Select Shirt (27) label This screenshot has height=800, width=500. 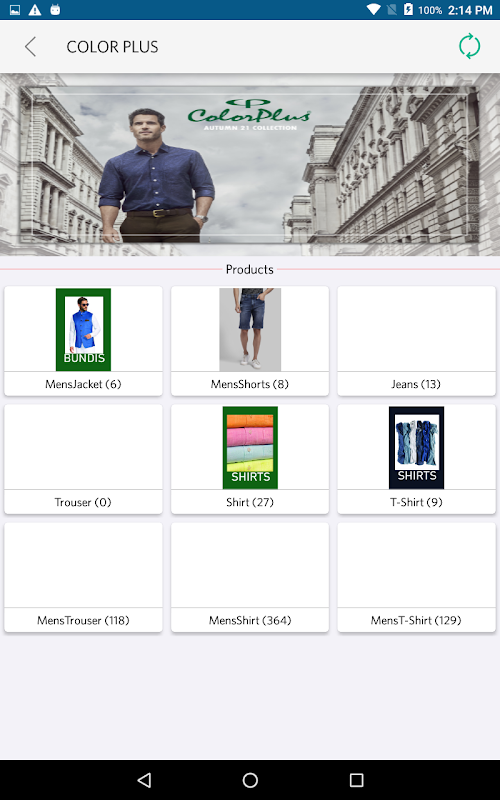pyautogui.click(x=250, y=503)
